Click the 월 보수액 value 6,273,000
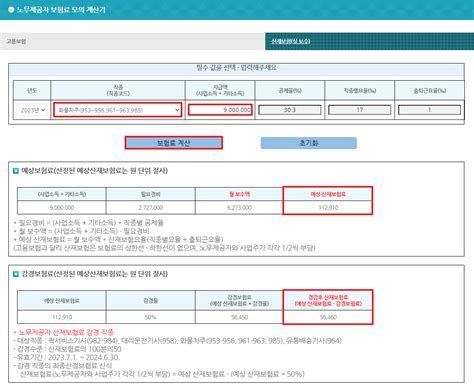 tap(239, 208)
